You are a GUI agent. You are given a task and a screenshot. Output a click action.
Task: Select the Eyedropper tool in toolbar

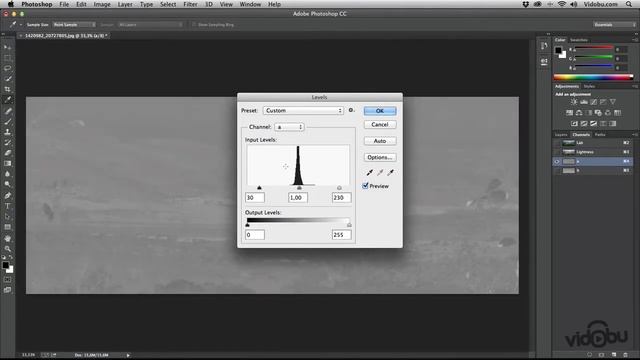(x=7, y=100)
